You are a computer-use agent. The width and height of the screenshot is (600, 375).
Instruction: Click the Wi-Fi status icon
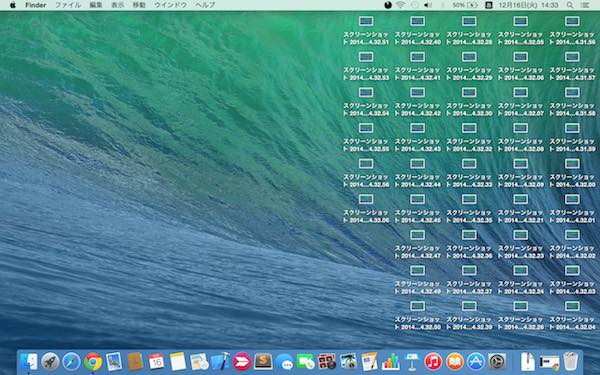pyautogui.click(x=401, y=5)
